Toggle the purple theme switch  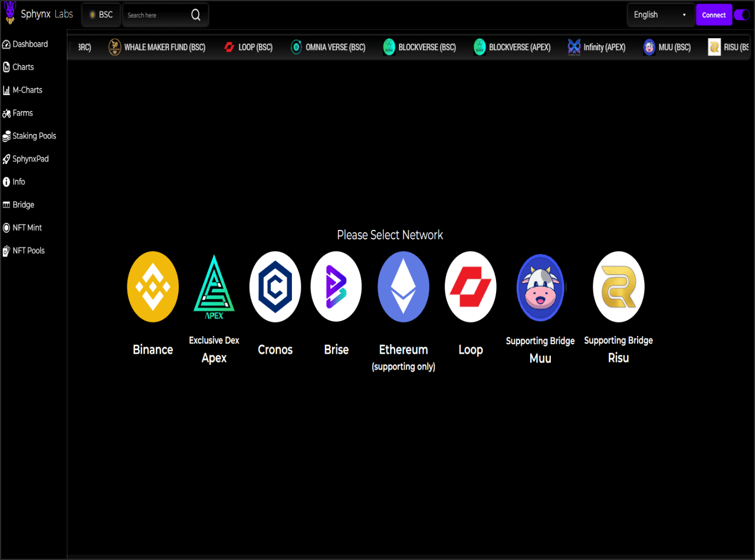pyautogui.click(x=742, y=15)
